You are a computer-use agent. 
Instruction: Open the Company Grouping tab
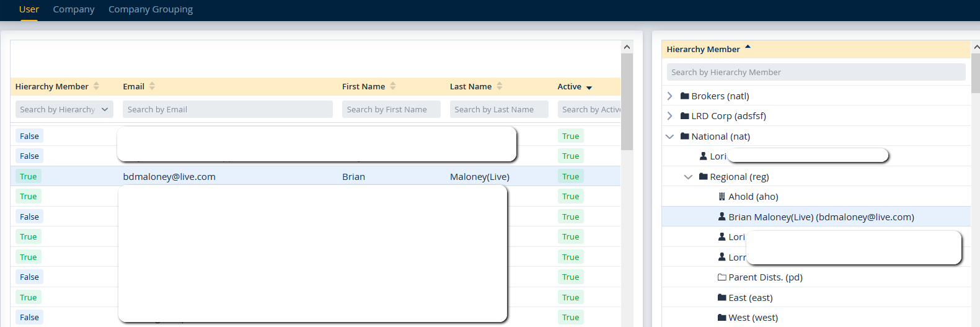coord(151,9)
